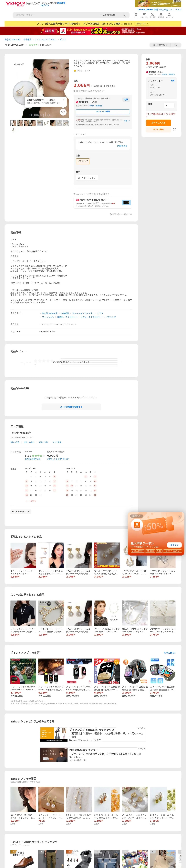The height and width of the screenshot is (868, 186).
Task: Favorite the store via heart button
Action: click(x=21, y=512)
